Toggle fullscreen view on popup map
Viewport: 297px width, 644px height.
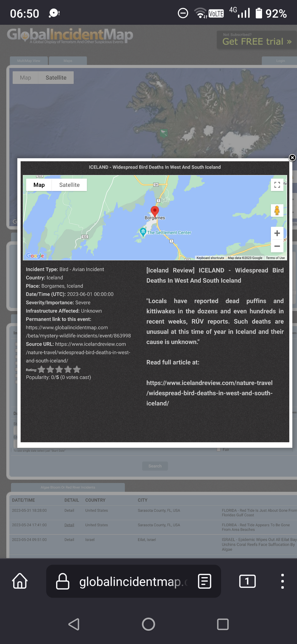coord(277,185)
